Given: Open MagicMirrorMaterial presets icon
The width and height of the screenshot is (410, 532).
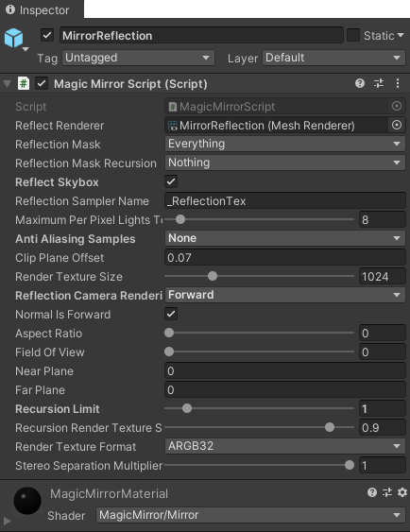Looking at the screenshot, I should (x=387, y=492).
